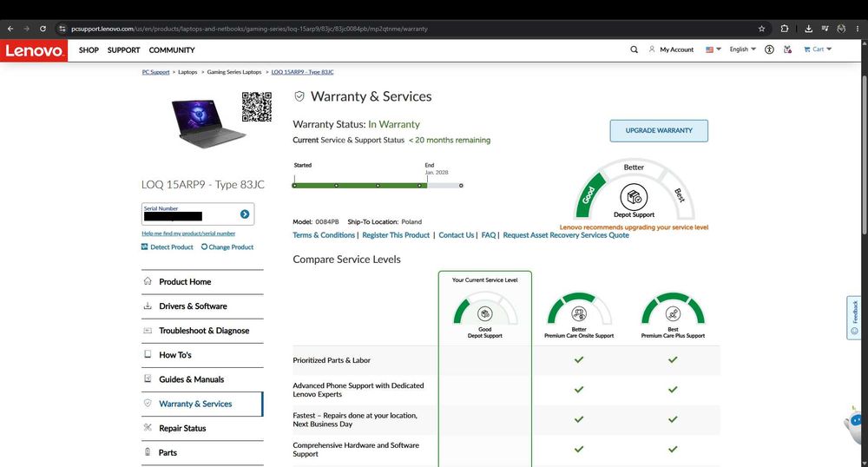
Task: Click Detect Product
Action: [168, 247]
